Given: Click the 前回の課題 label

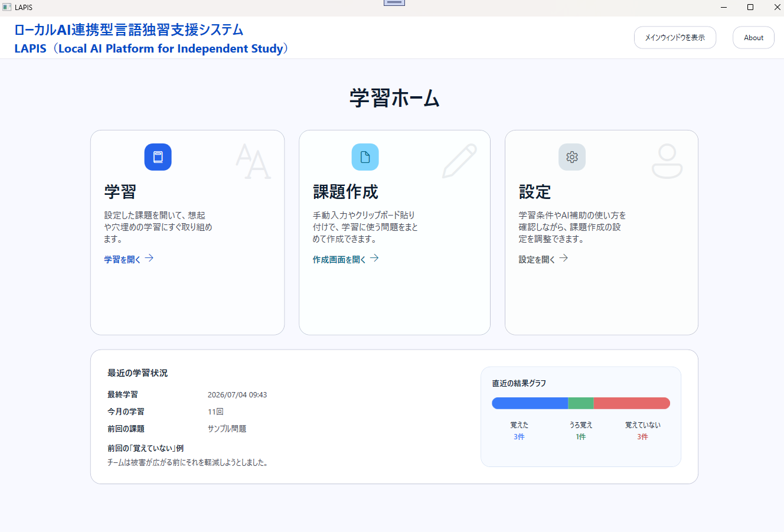Looking at the screenshot, I should click(126, 429).
